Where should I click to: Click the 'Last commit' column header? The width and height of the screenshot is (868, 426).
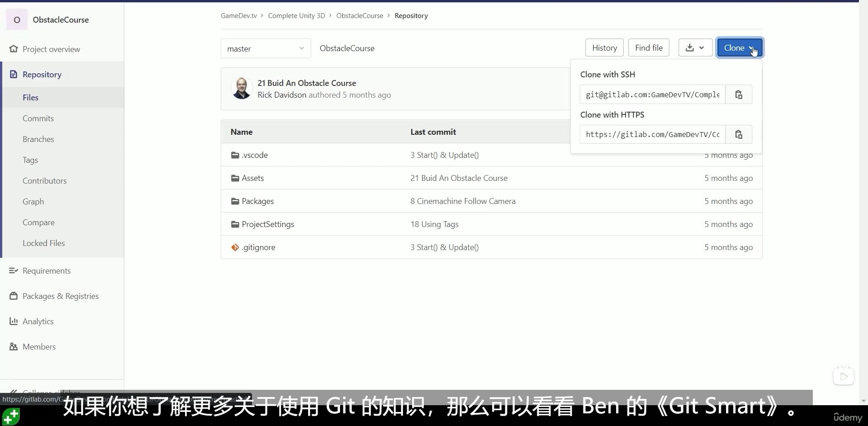433,132
